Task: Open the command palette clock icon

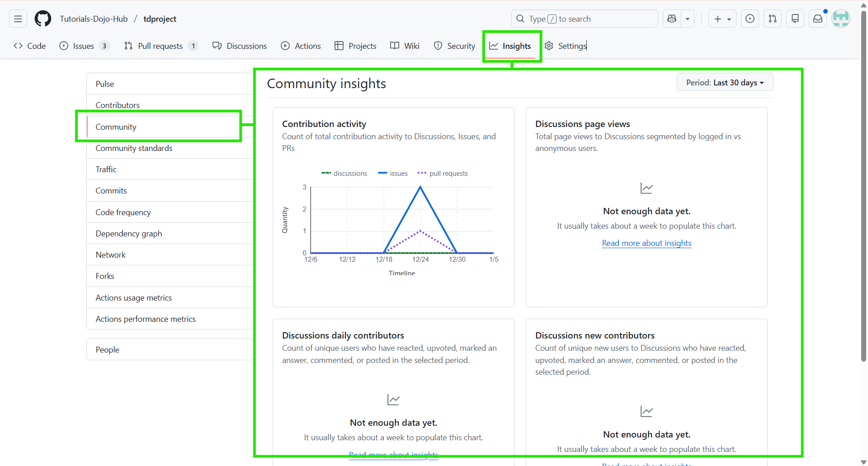Action: (x=750, y=19)
